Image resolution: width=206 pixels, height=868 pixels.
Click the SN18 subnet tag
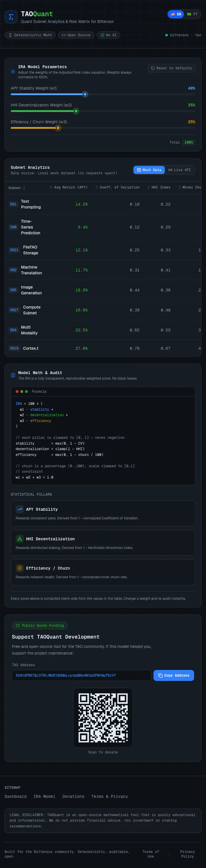(14, 348)
